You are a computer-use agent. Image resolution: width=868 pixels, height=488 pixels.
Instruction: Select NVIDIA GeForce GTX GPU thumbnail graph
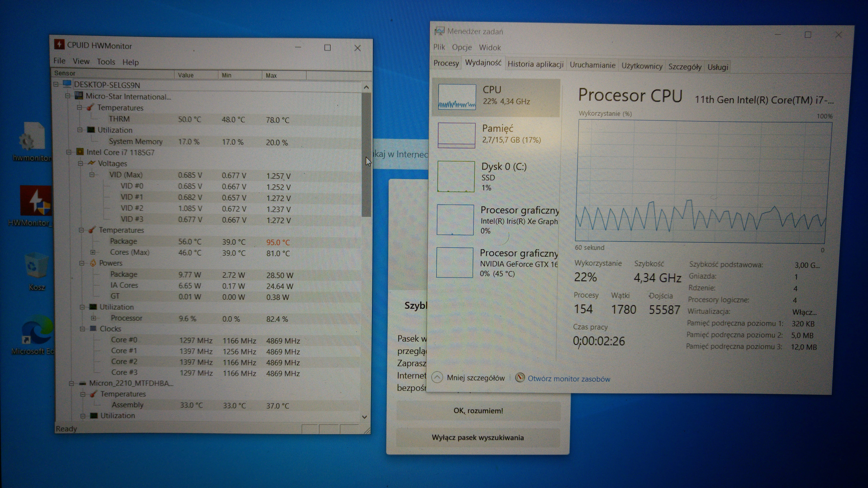coord(455,263)
